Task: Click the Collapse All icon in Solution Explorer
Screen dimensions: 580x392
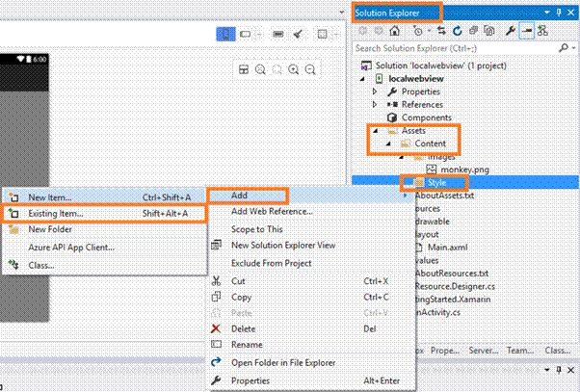Action: coord(473,31)
